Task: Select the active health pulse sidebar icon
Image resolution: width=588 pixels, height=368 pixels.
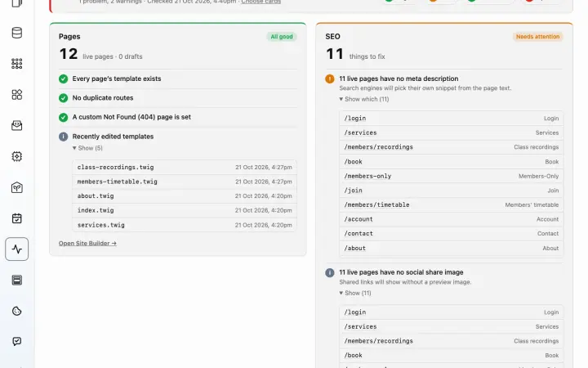Action: (x=17, y=249)
